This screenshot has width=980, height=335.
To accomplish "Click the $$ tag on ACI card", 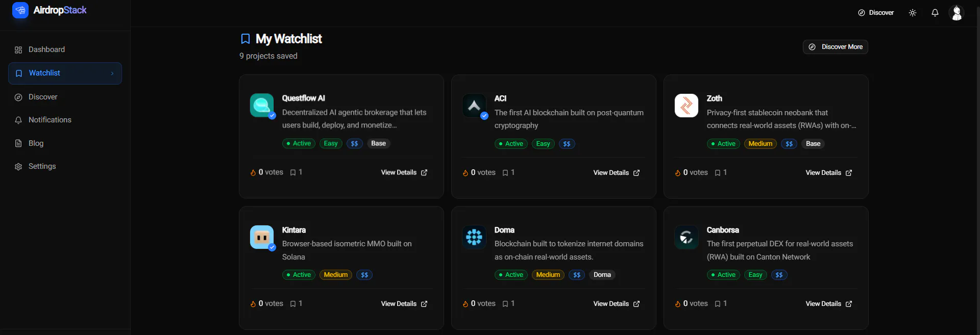I will click(x=567, y=144).
